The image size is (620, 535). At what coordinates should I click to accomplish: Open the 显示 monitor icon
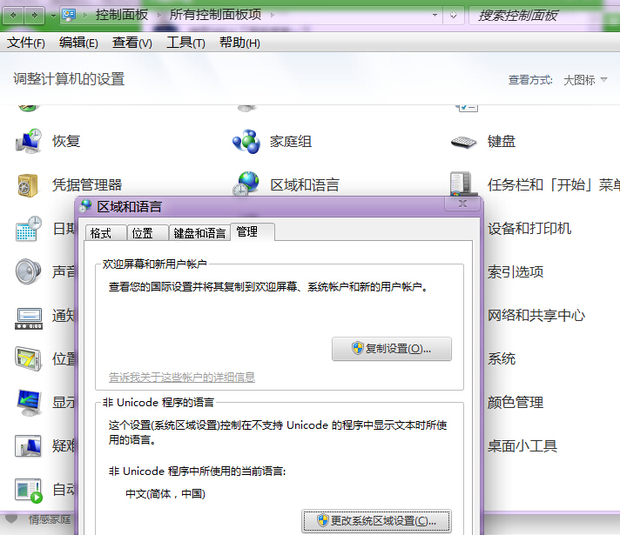[x=28, y=403]
